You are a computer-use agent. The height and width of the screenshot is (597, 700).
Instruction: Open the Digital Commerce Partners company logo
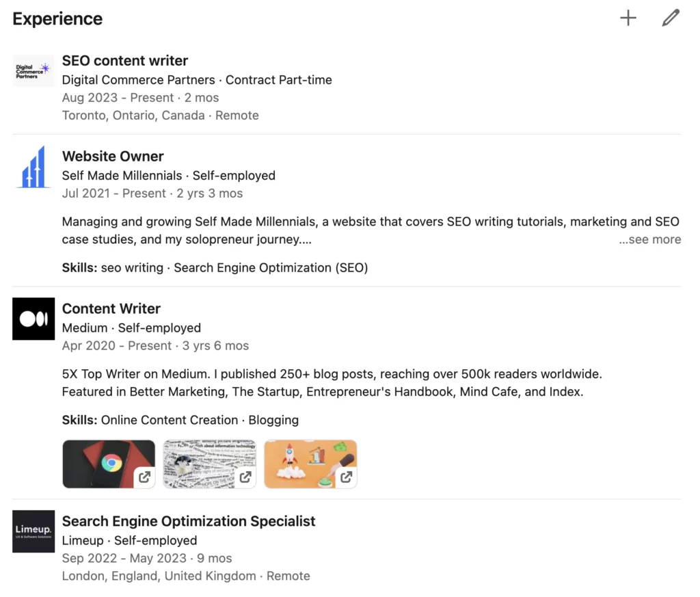[33, 70]
